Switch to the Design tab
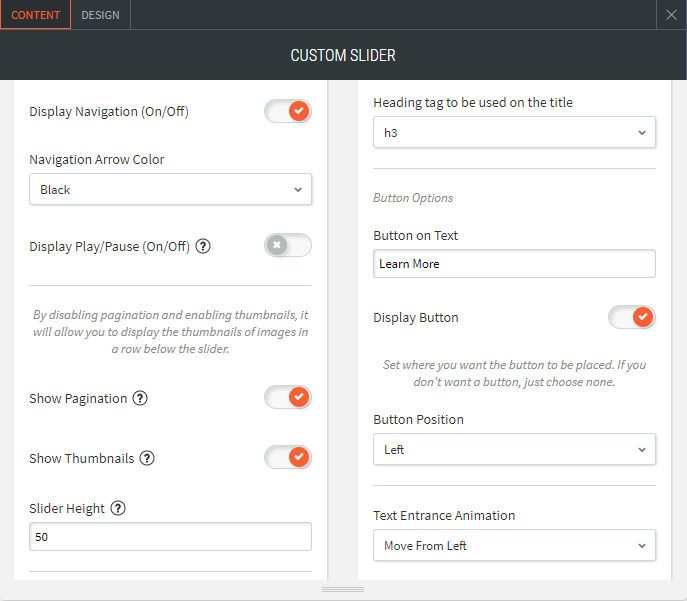Image resolution: width=687 pixels, height=601 pixels. (100, 15)
